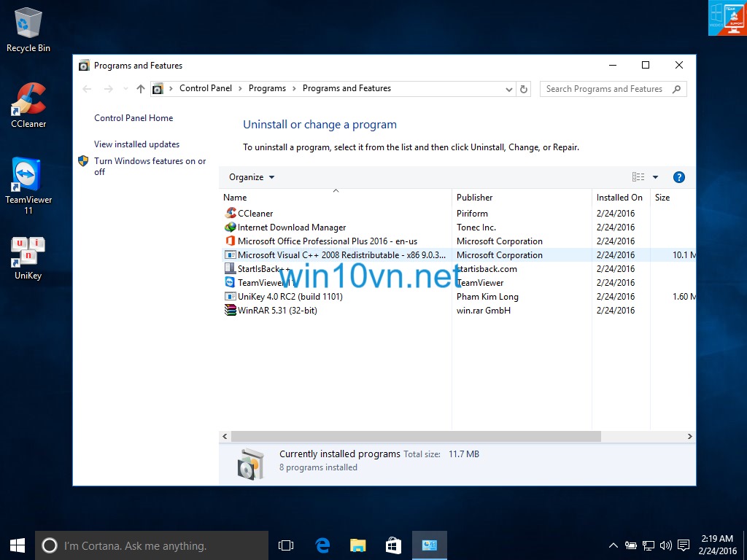The width and height of the screenshot is (747, 560).
Task: Click the top-right desktop support gadget icon
Action: pyautogui.click(x=727, y=17)
